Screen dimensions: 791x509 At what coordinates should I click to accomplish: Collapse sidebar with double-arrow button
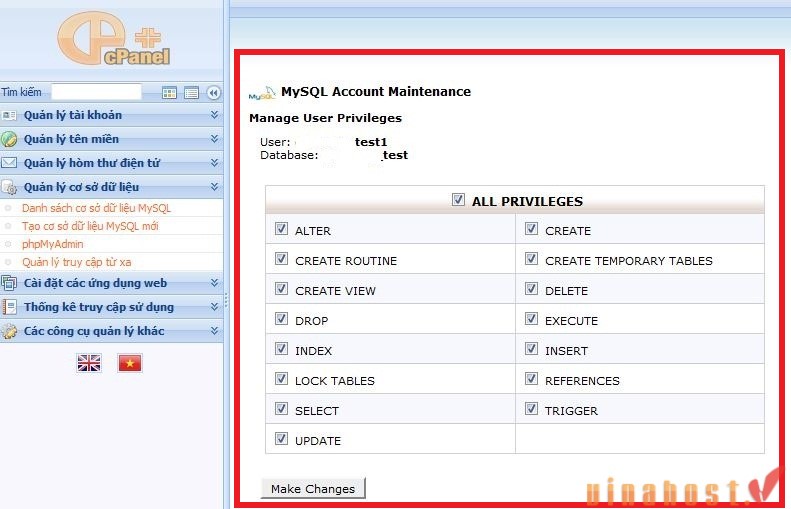213,93
